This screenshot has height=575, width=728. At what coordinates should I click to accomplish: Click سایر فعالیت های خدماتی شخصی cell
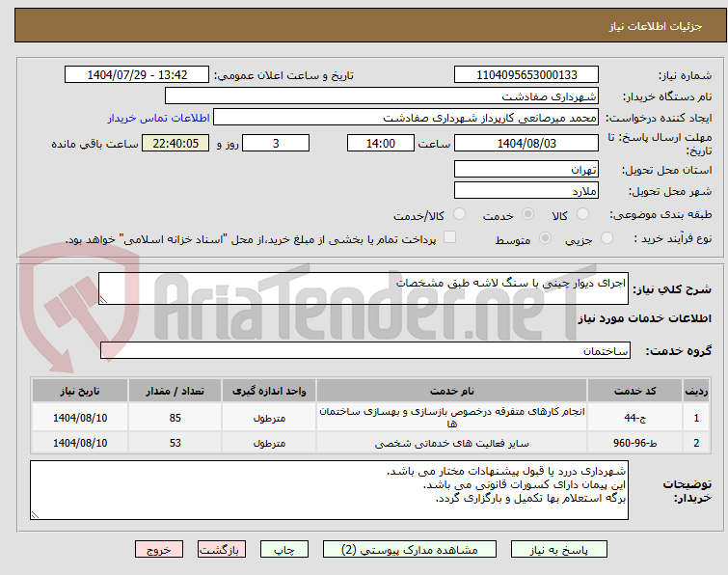[x=452, y=443]
